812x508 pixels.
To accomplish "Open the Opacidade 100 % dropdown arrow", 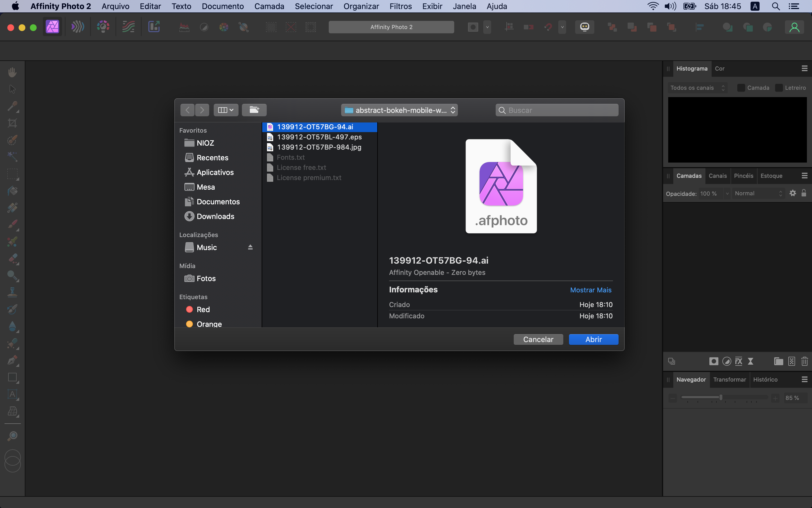I will coord(727,194).
